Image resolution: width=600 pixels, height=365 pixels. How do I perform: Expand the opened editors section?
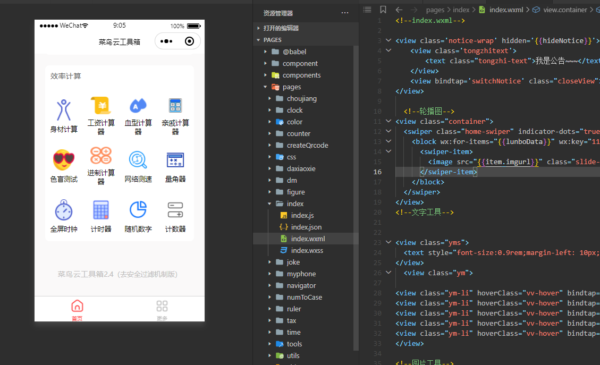[x=259, y=28]
